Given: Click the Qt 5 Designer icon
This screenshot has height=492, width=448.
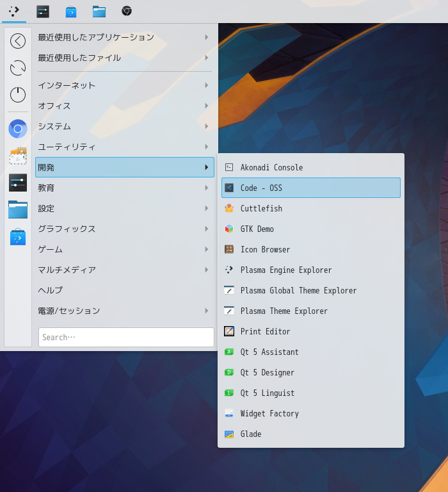Looking at the screenshot, I should (229, 372).
